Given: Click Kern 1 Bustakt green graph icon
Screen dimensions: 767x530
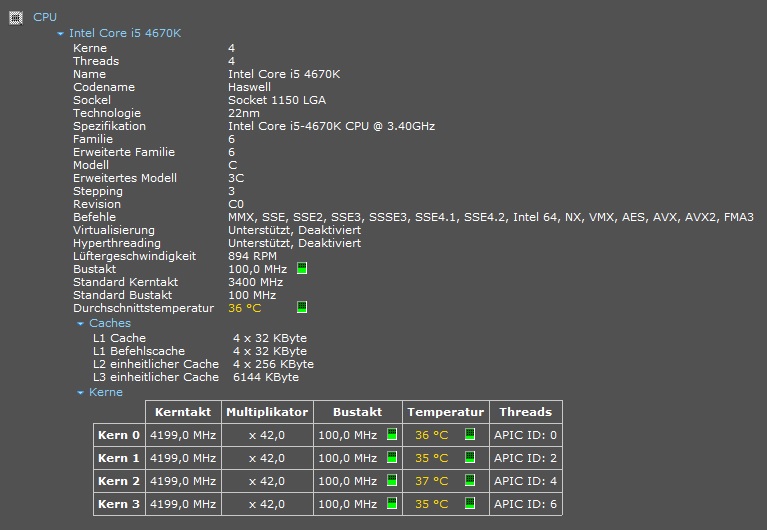Looking at the screenshot, I should pos(392,457).
